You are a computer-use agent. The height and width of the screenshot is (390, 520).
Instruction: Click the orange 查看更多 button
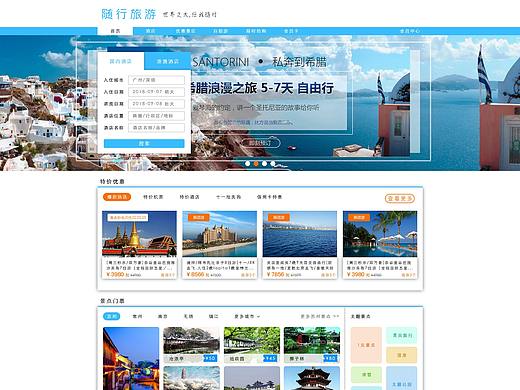pyautogui.click(x=400, y=198)
